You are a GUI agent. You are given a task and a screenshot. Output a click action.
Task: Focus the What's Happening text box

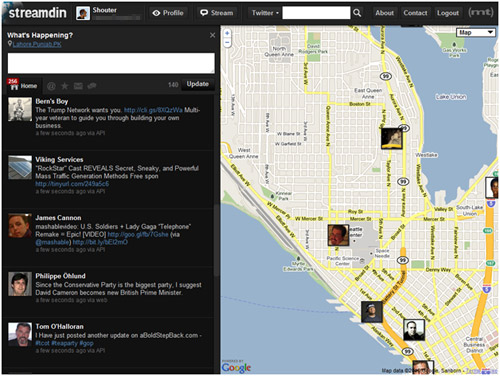111,63
